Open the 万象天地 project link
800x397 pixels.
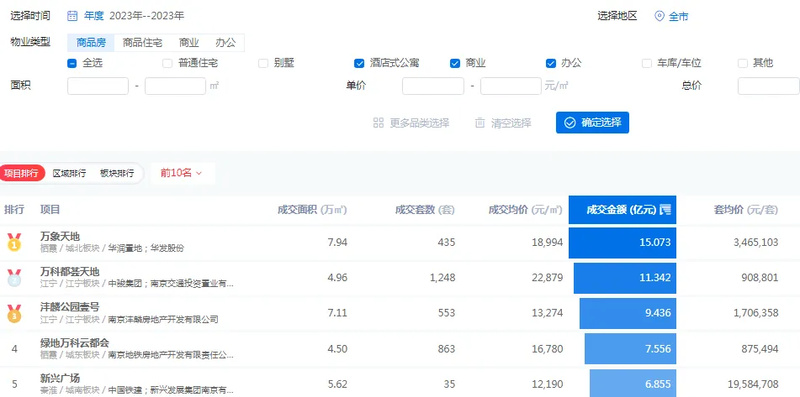(x=60, y=236)
